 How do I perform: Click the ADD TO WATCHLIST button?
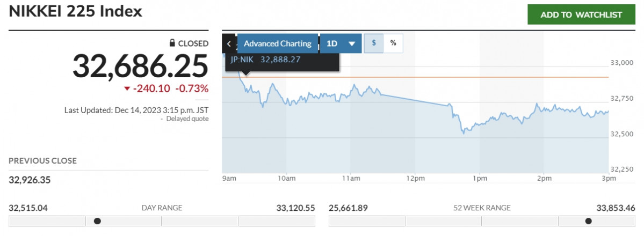pyautogui.click(x=581, y=14)
